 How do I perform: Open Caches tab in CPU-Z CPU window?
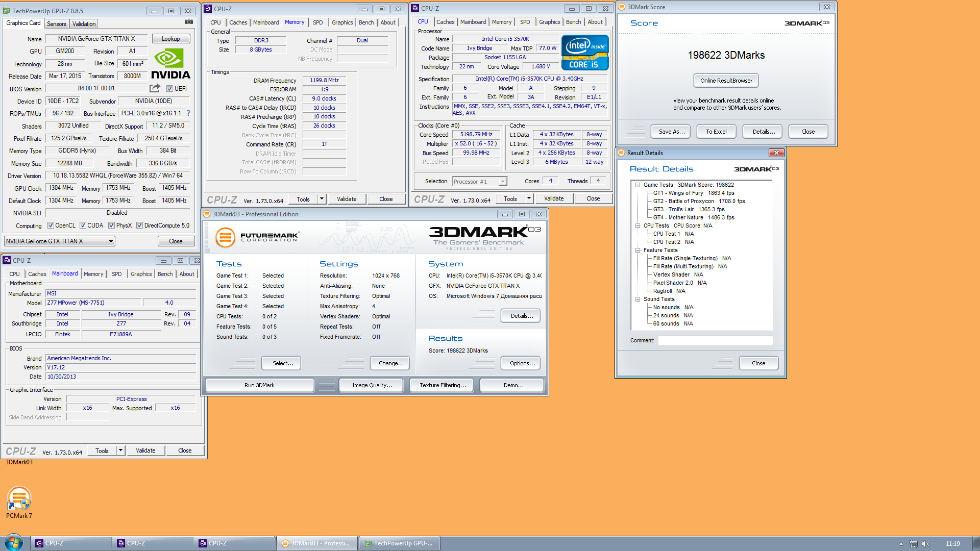point(445,22)
